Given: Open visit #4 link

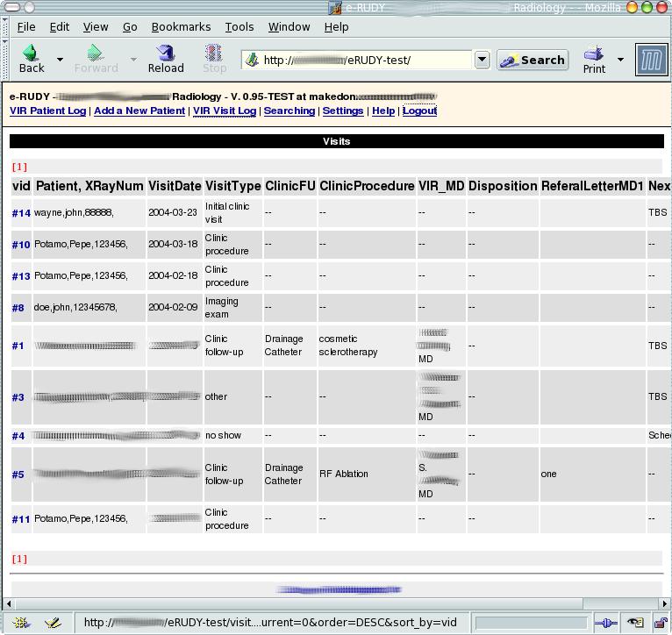Looking at the screenshot, I should (x=18, y=436).
